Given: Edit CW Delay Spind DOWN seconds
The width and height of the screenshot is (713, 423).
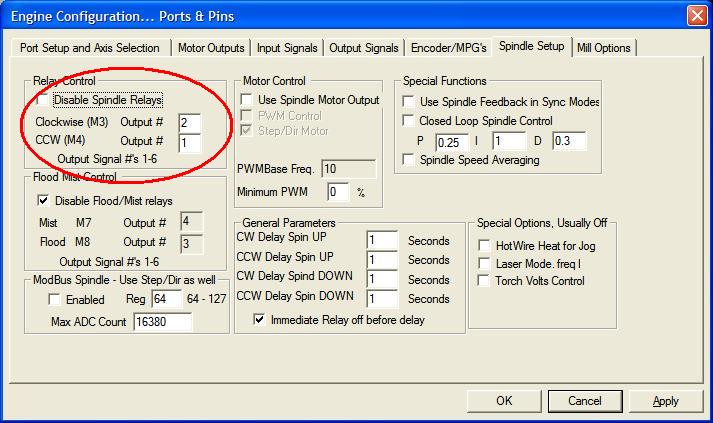Looking at the screenshot, I should tap(382, 278).
